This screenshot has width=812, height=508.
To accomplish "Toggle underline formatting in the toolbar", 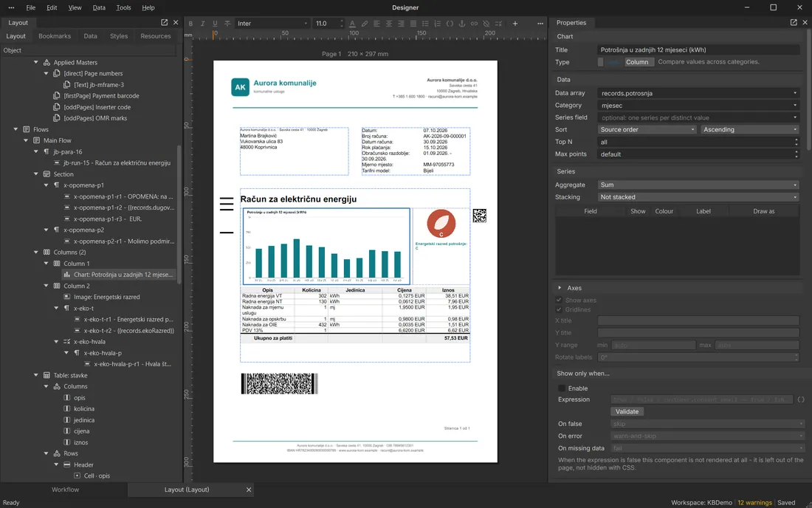I will (215, 24).
